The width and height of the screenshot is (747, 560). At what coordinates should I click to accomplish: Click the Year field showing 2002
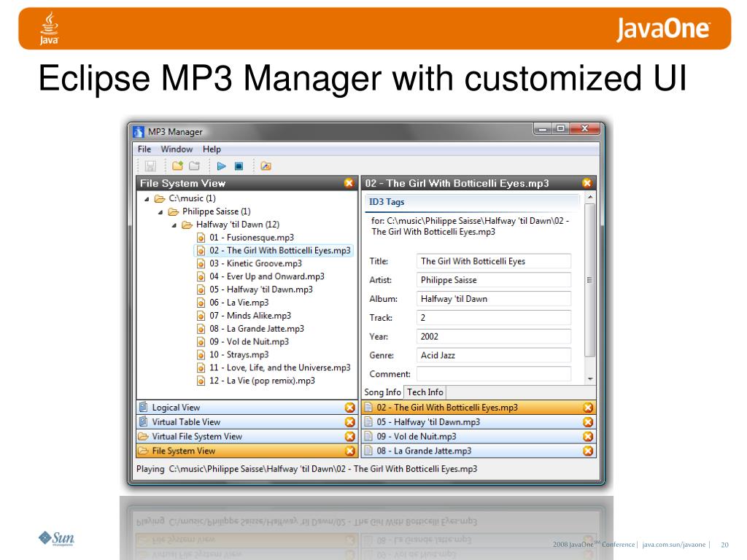tap(494, 336)
